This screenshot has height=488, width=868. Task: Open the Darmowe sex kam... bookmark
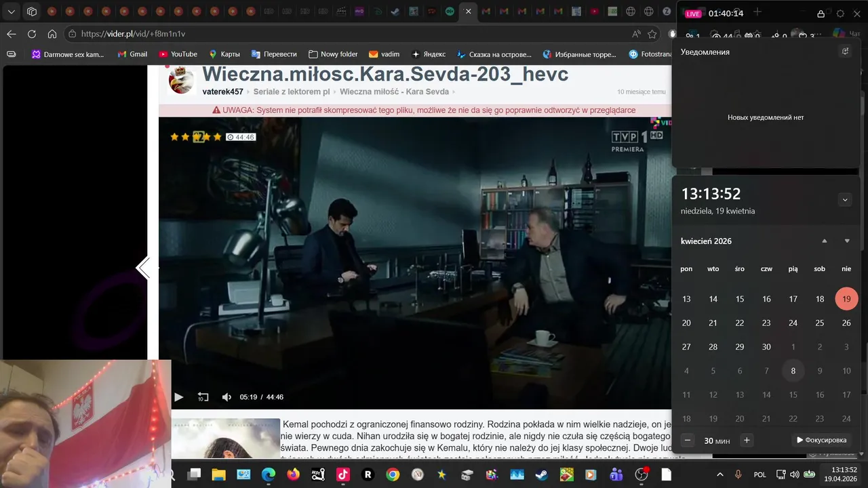[x=68, y=54]
